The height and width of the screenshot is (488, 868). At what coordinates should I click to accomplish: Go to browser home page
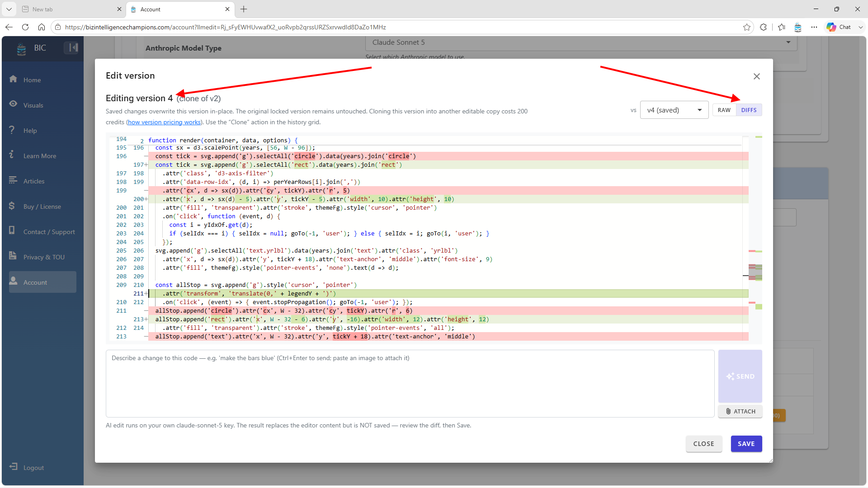point(42,27)
